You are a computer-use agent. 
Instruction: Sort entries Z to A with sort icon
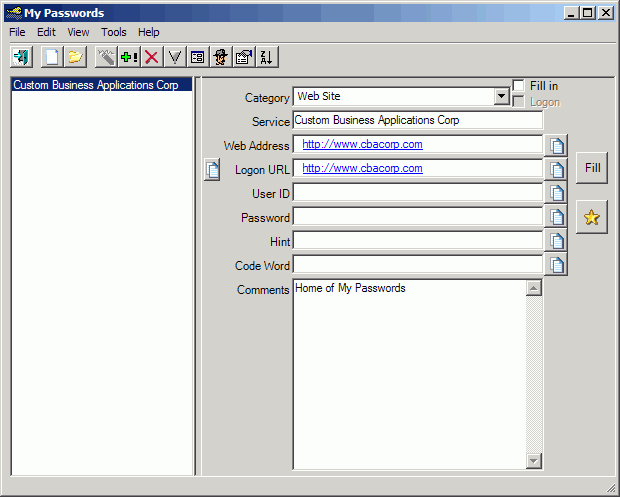pos(267,57)
